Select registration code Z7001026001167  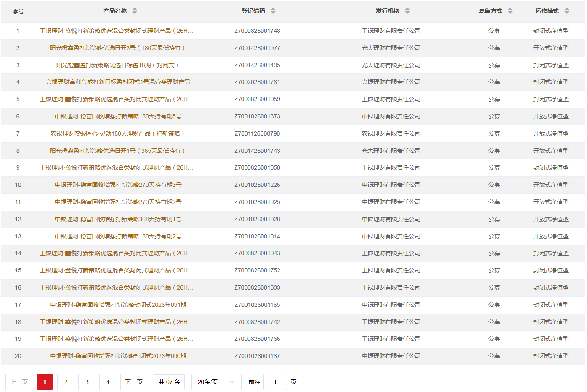pyautogui.click(x=257, y=356)
